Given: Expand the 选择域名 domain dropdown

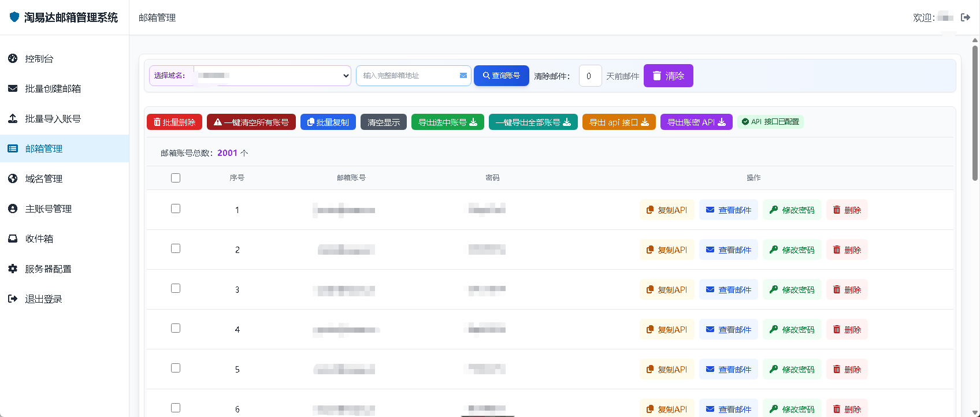Looking at the screenshot, I should click(x=272, y=76).
